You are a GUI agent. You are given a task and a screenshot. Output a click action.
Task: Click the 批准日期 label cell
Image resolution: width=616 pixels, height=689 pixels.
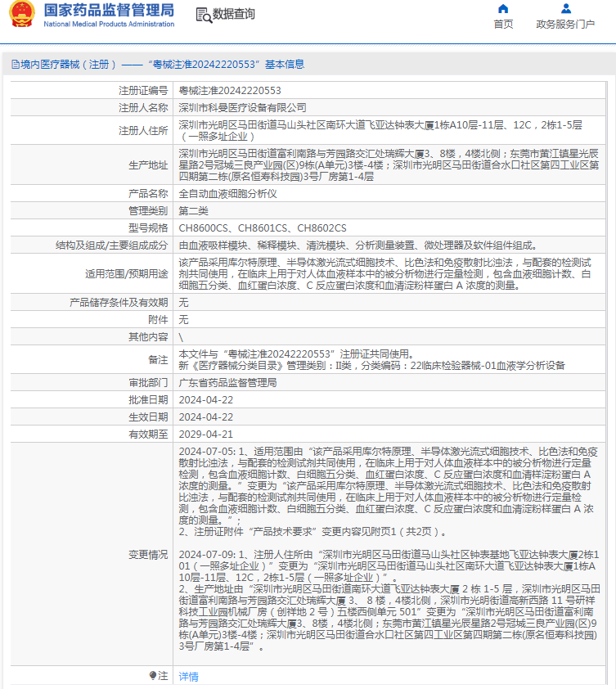pyautogui.click(x=92, y=400)
